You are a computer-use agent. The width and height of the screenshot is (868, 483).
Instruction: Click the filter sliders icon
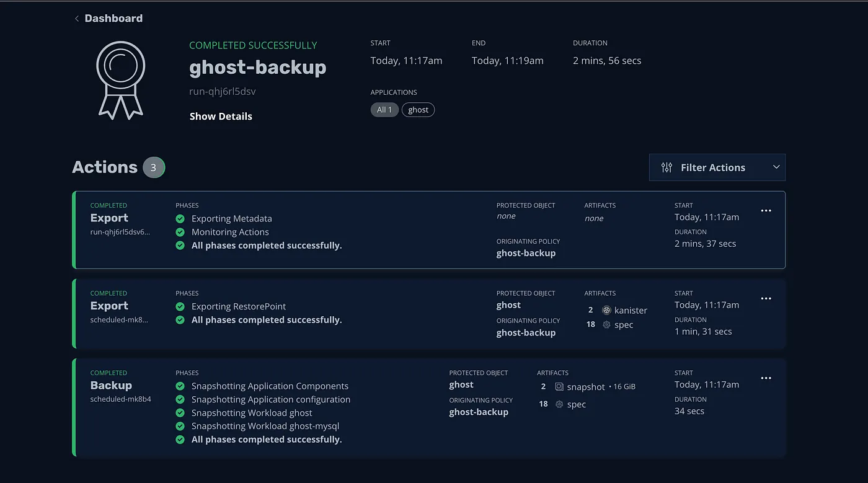pos(666,167)
